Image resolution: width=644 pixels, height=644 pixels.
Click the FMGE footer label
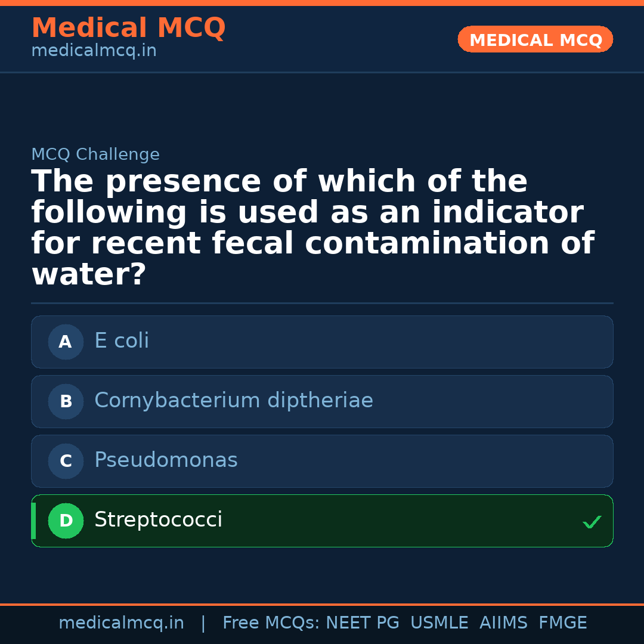point(562,623)
